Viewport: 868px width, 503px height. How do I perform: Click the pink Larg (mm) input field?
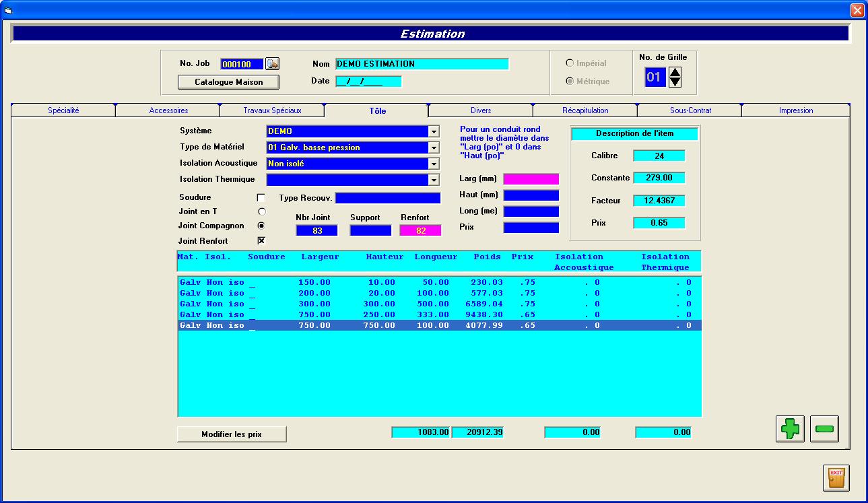pyautogui.click(x=531, y=179)
